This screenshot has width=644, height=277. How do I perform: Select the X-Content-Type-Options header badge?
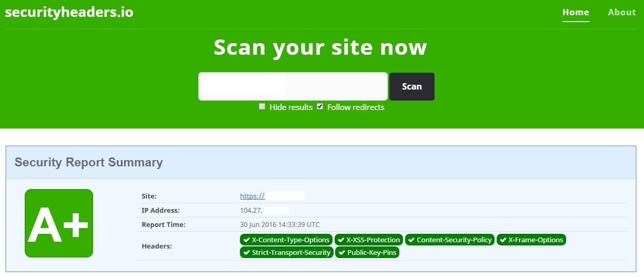tap(286, 240)
